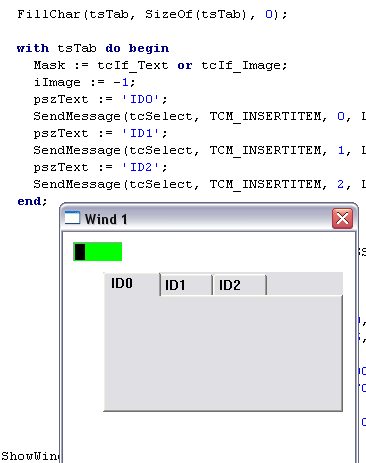Click the black square inside green bar
Screen dimensions: 366x463
[80, 252]
